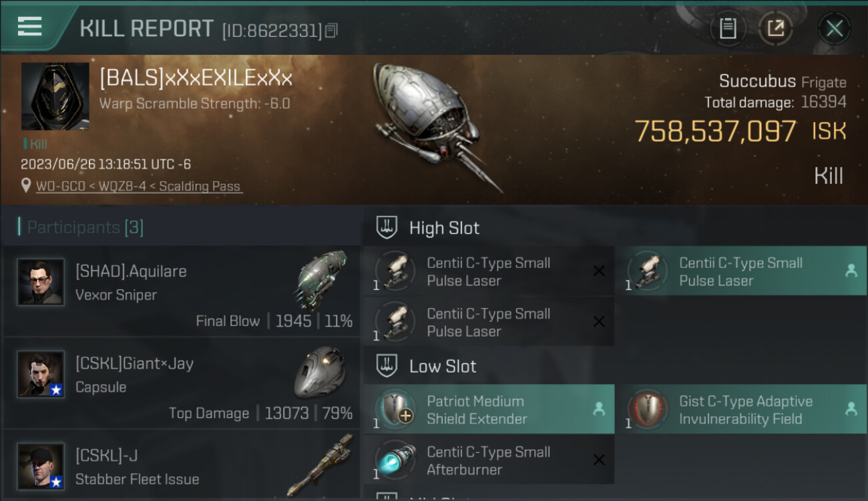Screen dimensions: 868x501
Task: Open the hamburger menu icon
Action: tap(30, 27)
